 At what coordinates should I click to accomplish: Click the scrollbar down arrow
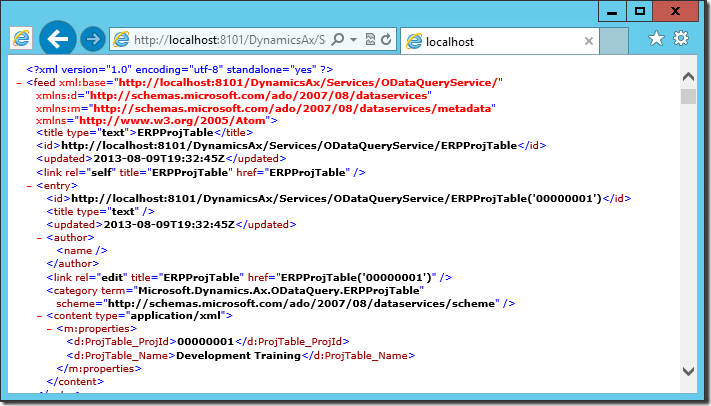click(x=688, y=371)
